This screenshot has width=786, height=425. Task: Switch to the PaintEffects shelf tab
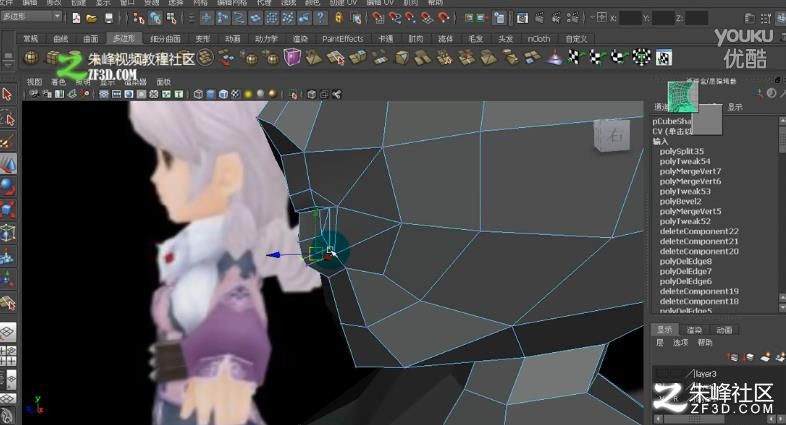coord(342,39)
